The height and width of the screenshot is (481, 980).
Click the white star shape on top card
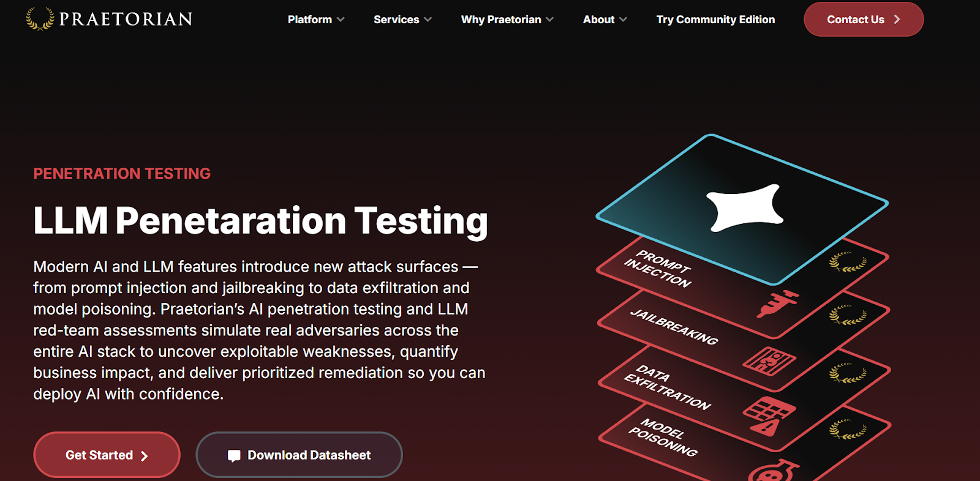[745, 207]
